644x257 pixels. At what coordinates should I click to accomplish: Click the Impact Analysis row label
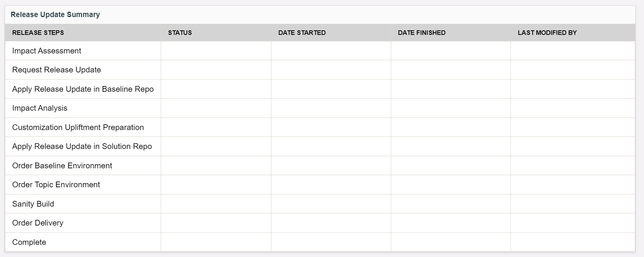point(40,108)
